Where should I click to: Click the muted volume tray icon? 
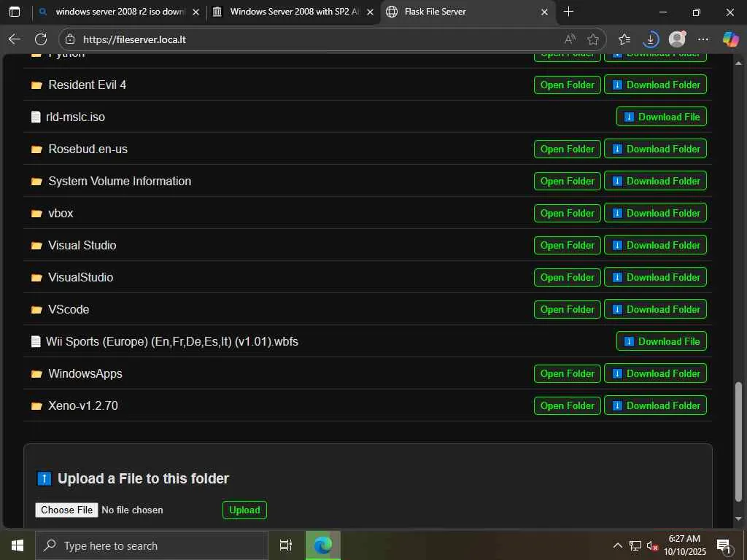pos(651,546)
